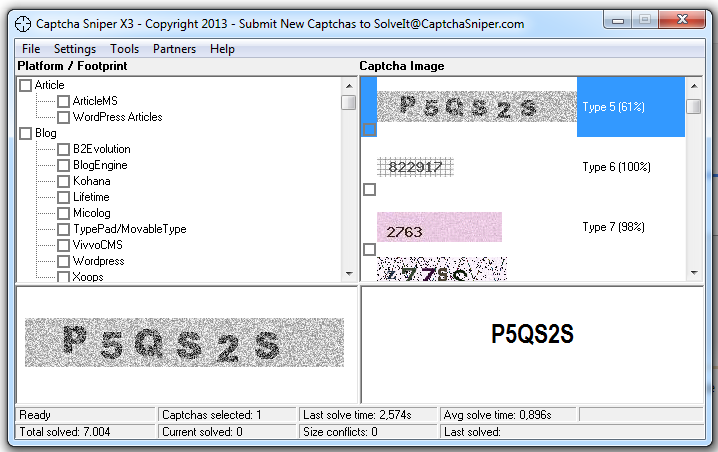Check the Article category checkbox
The height and width of the screenshot is (452, 718).
pyautogui.click(x=26, y=85)
